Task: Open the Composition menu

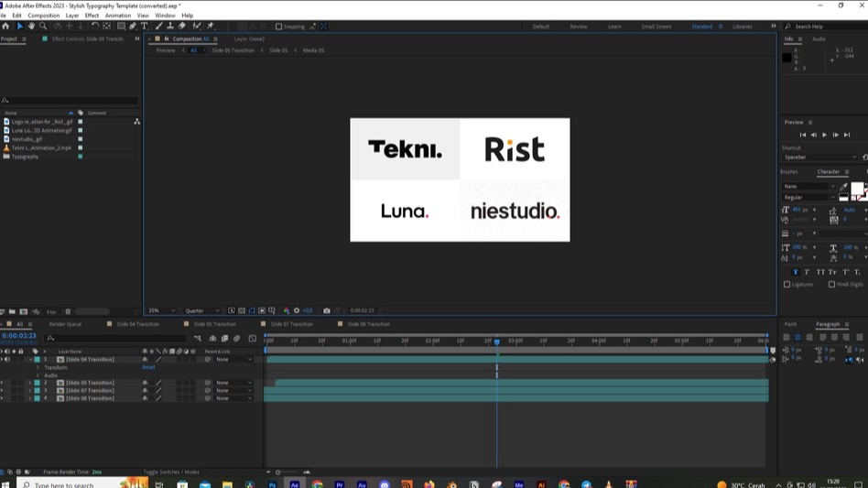Action: coord(44,16)
